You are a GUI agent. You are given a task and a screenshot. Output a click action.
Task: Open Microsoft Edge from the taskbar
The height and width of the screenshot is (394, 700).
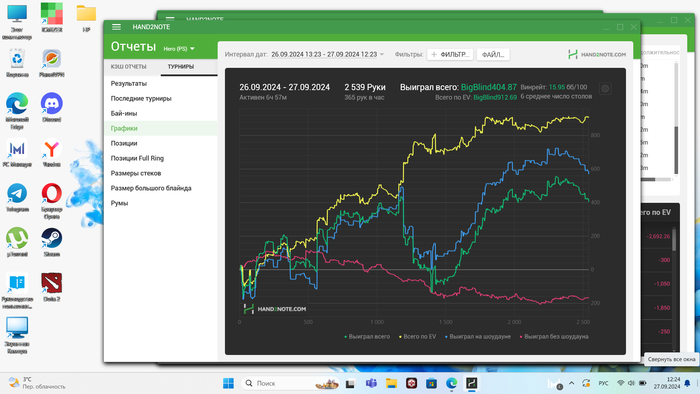451,383
